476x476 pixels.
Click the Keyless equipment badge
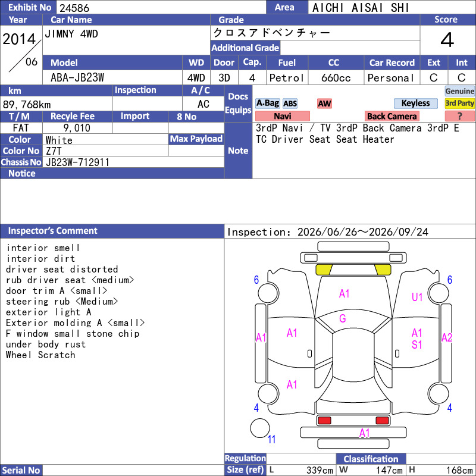415,103
